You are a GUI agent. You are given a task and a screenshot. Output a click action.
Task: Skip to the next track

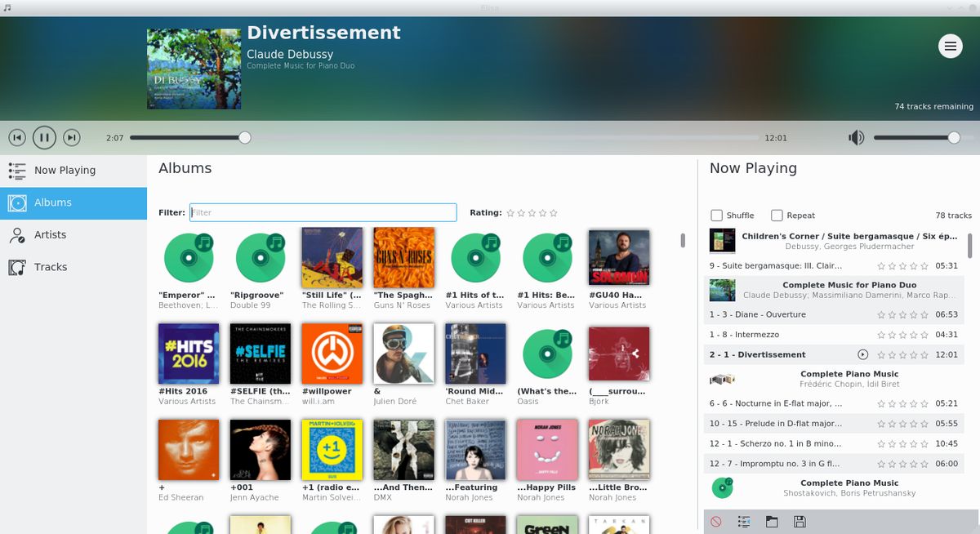(x=72, y=137)
